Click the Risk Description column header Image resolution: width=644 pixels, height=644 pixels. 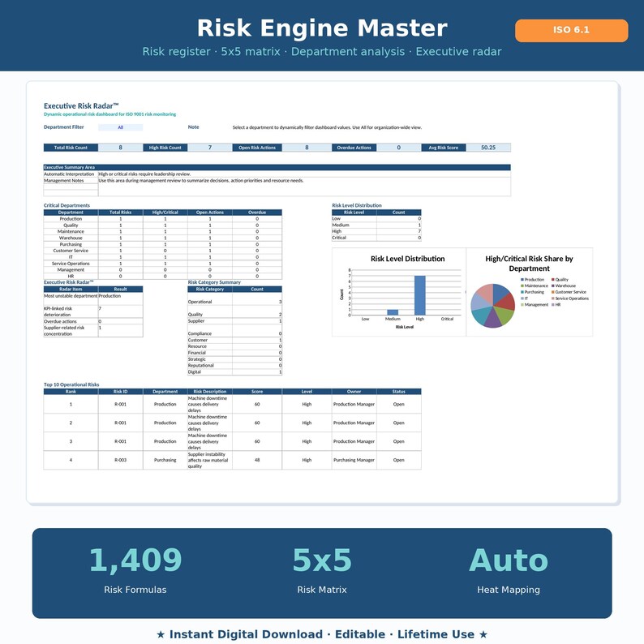point(210,392)
